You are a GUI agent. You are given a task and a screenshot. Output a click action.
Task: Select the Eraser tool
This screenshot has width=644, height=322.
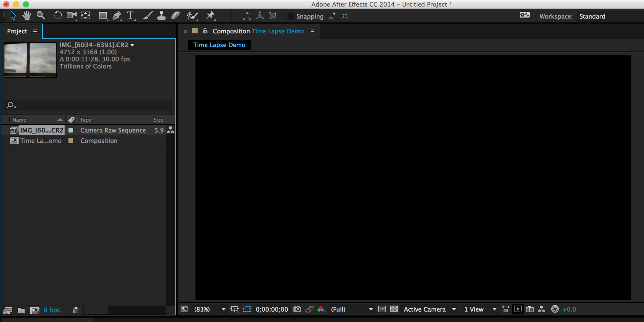176,16
